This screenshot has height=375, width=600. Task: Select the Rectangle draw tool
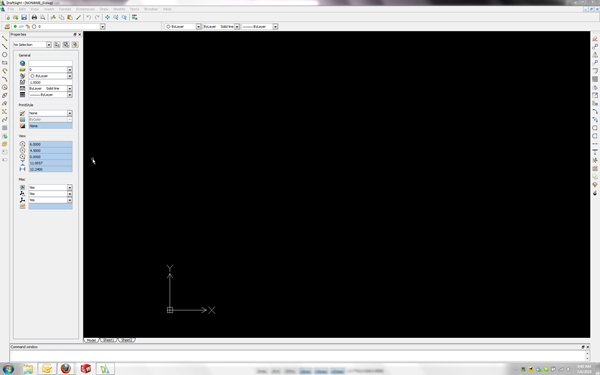coord(5,63)
